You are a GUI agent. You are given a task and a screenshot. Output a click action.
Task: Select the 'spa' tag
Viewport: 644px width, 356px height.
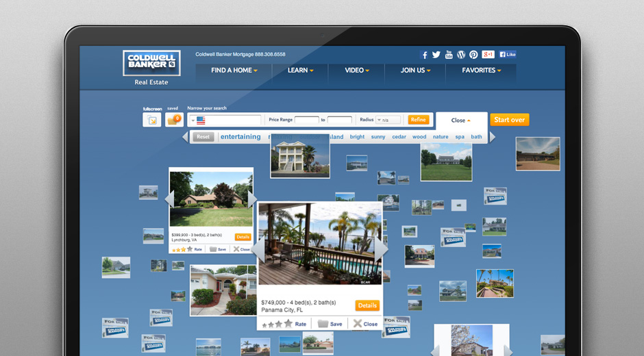pyautogui.click(x=460, y=137)
